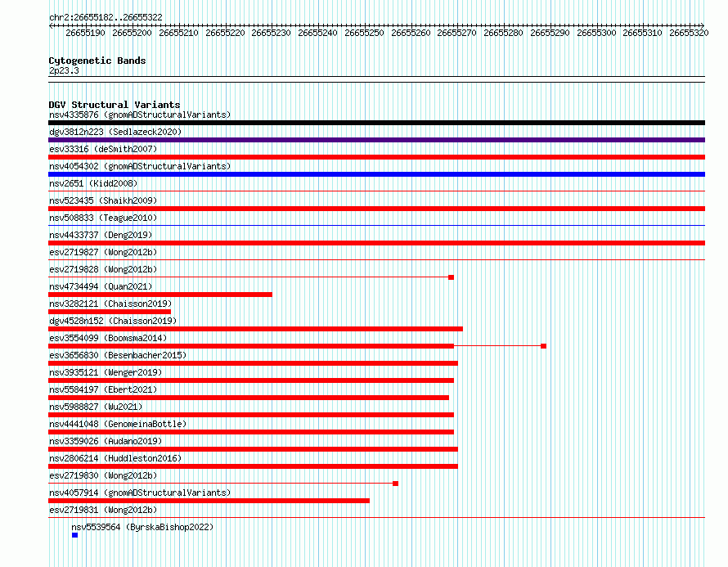Click ruler position 26655190

[85, 33]
